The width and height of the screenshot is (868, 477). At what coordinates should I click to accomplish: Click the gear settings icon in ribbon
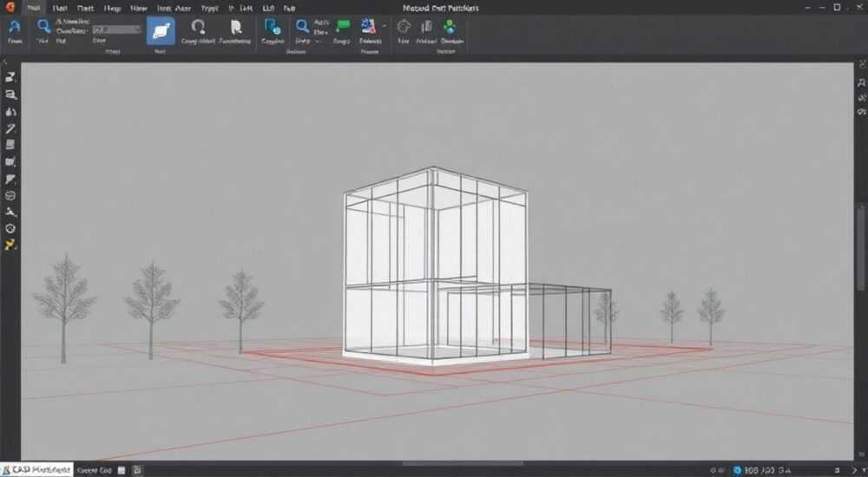(x=404, y=26)
